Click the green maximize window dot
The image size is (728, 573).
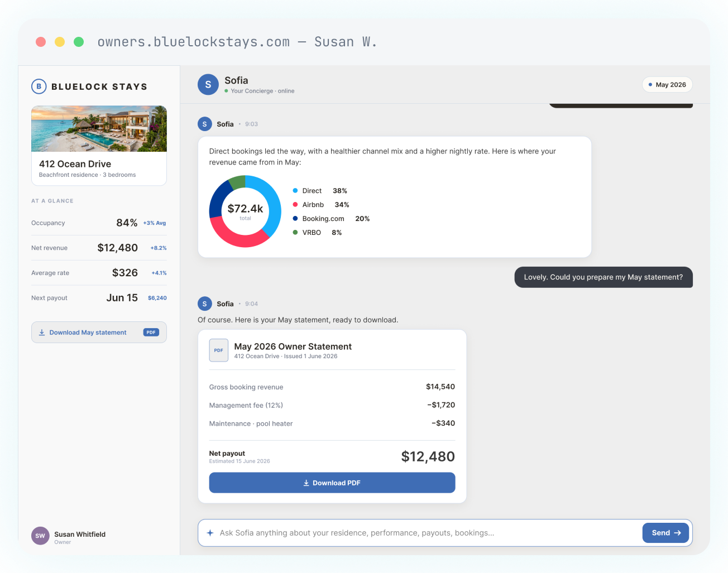tap(79, 42)
